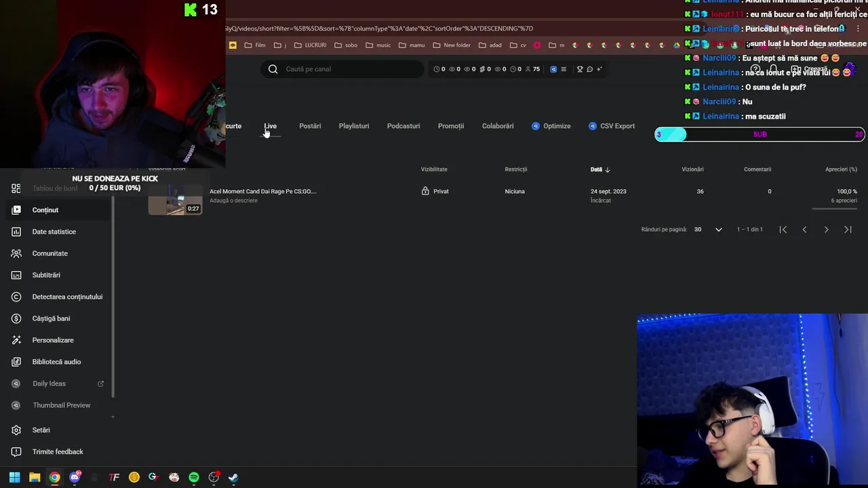868x488 pixels.
Task: Open the music bookmarks folder
Action: coord(378,45)
